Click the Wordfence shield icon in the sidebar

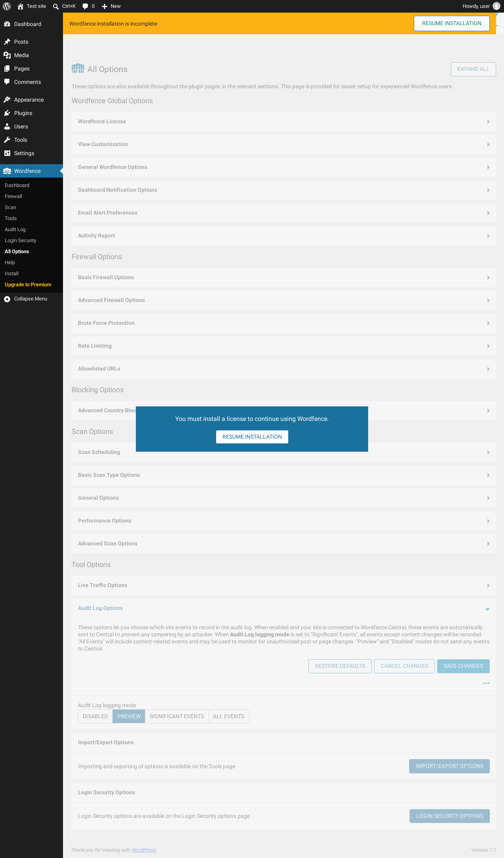(x=7, y=171)
